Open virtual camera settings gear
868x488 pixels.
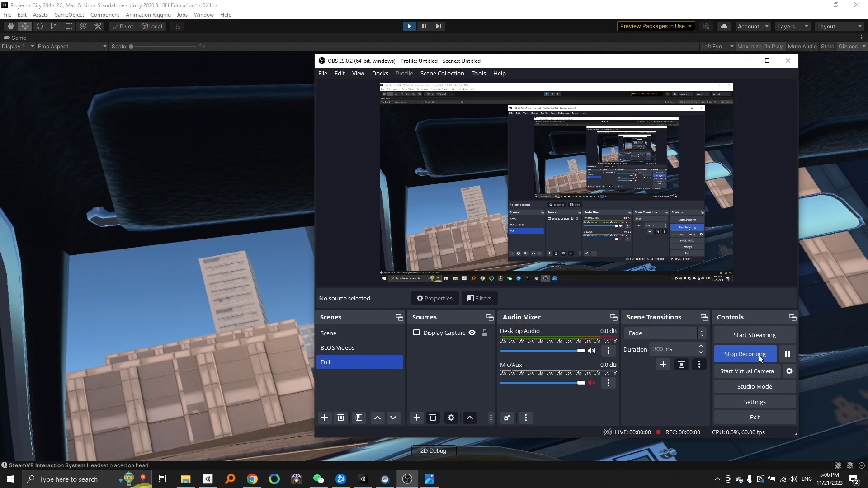point(789,371)
